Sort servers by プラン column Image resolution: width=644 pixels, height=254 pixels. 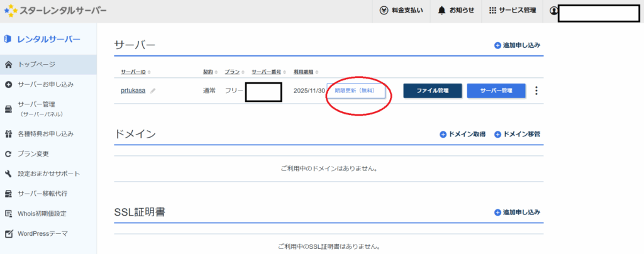[234, 72]
